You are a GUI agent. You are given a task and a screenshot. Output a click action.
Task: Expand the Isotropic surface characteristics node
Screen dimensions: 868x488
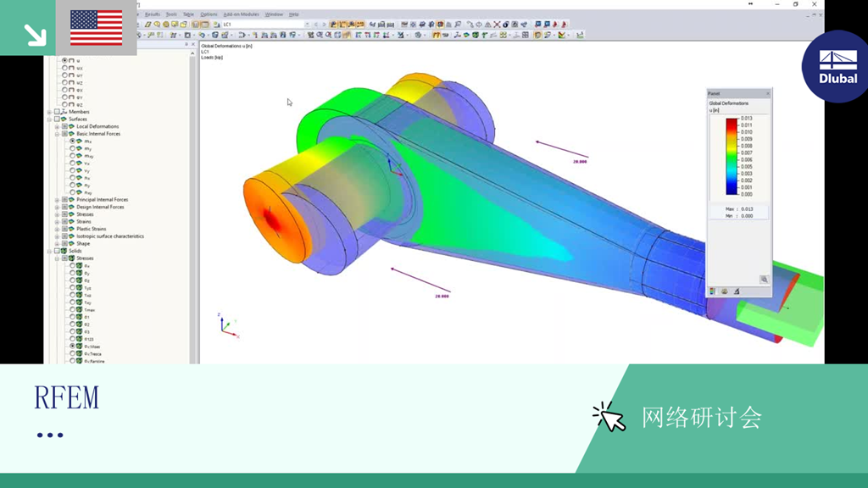click(57, 236)
